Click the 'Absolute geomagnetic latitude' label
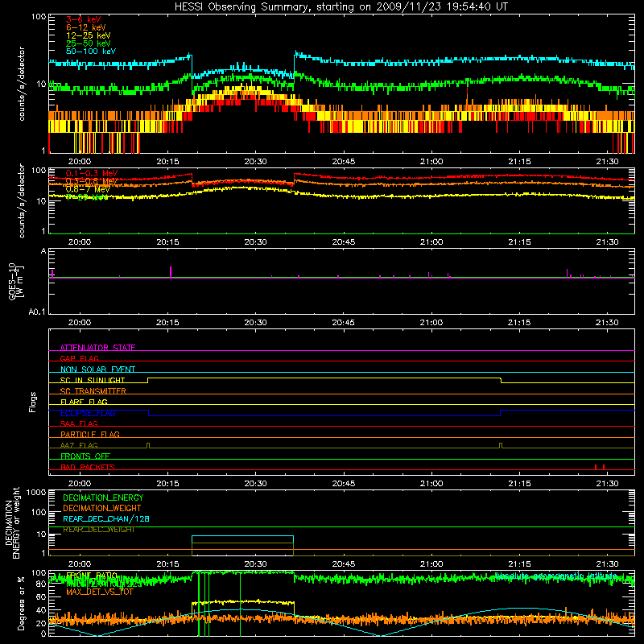Image resolution: width=644 pixels, height=644 pixels. (x=555, y=576)
